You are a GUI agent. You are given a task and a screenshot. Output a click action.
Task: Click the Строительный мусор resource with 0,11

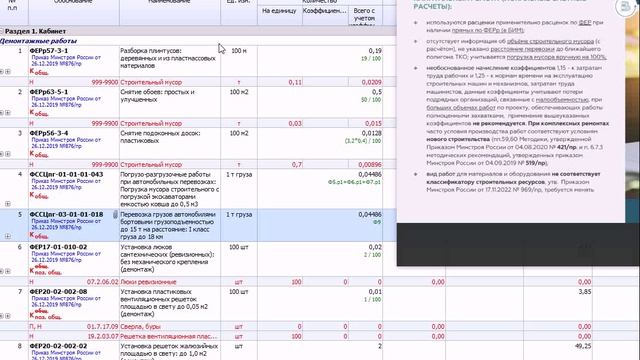151,82
